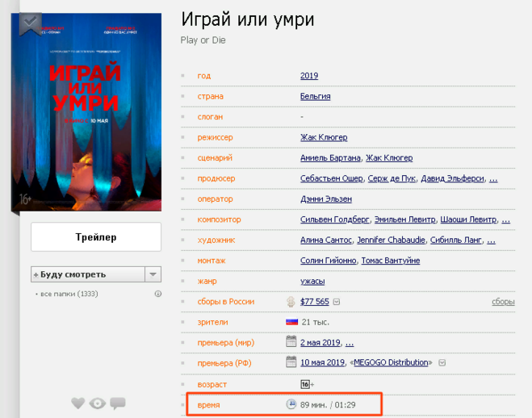The height and width of the screenshot is (418, 532).
Task: Click the speech bubble comment icon
Action: pyautogui.click(x=118, y=403)
